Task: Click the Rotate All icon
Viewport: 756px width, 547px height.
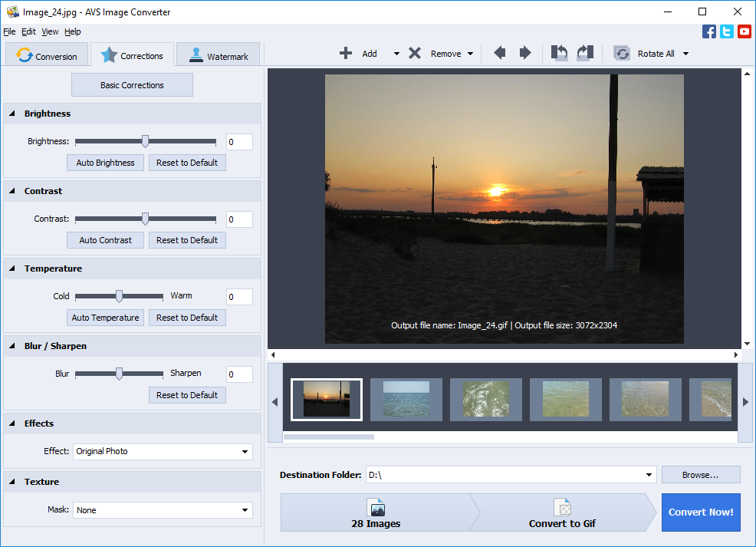Action: (x=622, y=53)
